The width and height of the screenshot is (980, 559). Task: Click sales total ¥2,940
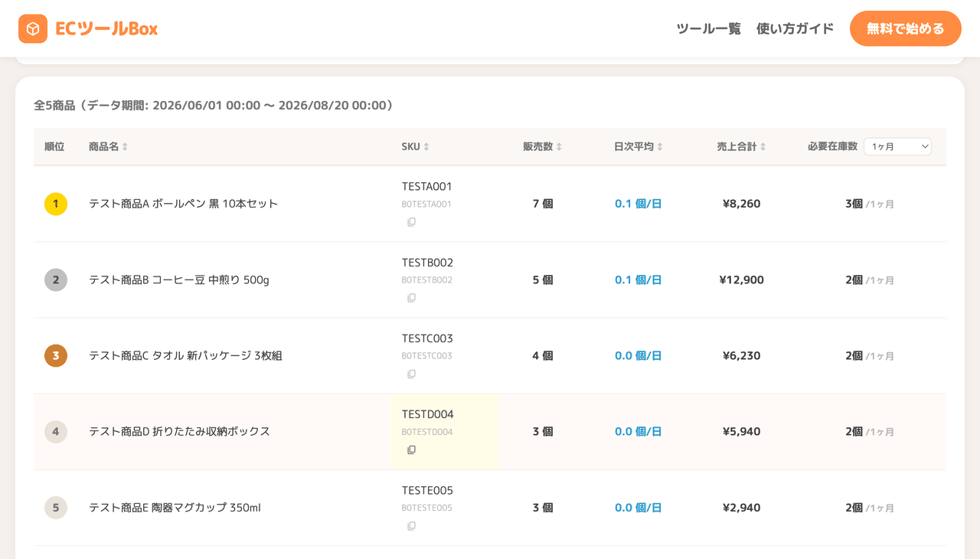741,507
